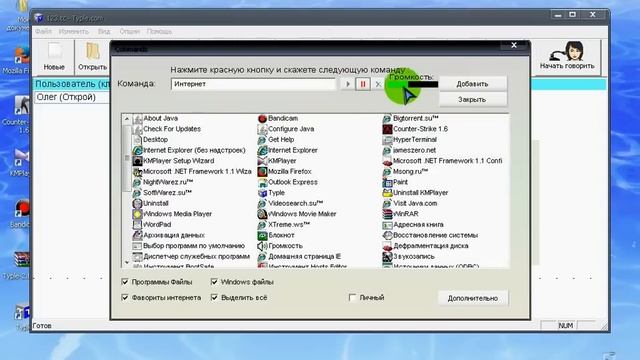Click the Configure Java icon
The width and height of the screenshot is (640, 360).
click(x=262, y=129)
